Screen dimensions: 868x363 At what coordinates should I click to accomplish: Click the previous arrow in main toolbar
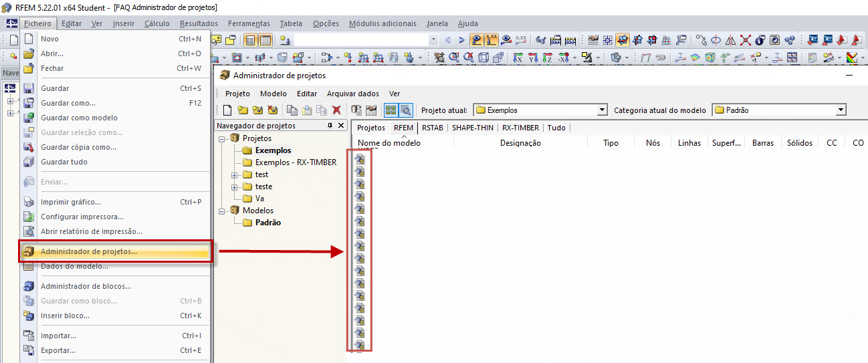click(447, 40)
